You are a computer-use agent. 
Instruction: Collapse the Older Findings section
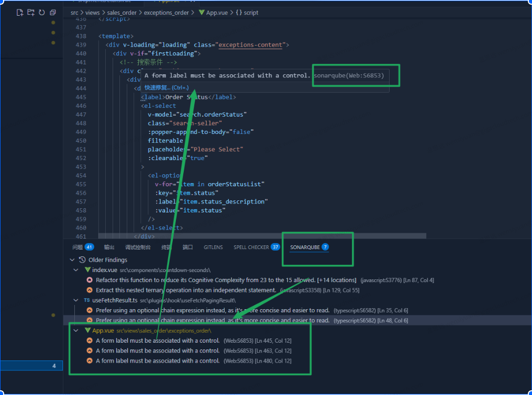click(72, 259)
